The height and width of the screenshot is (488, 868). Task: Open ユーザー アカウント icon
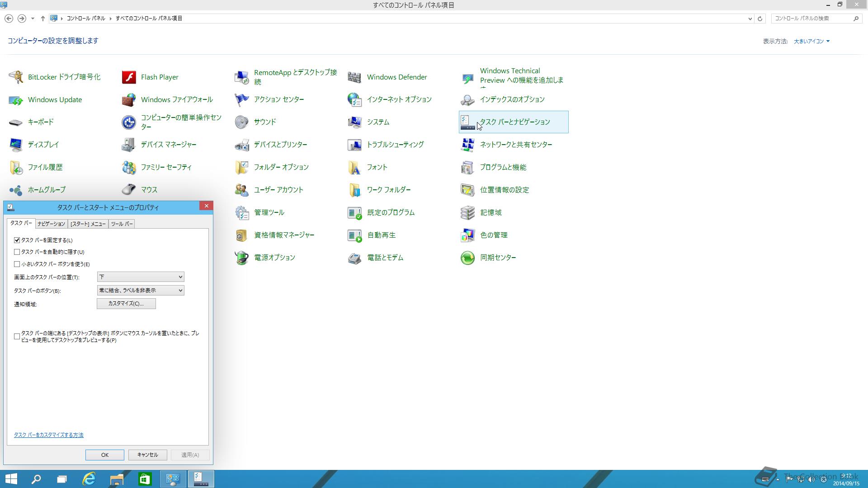[x=242, y=190]
